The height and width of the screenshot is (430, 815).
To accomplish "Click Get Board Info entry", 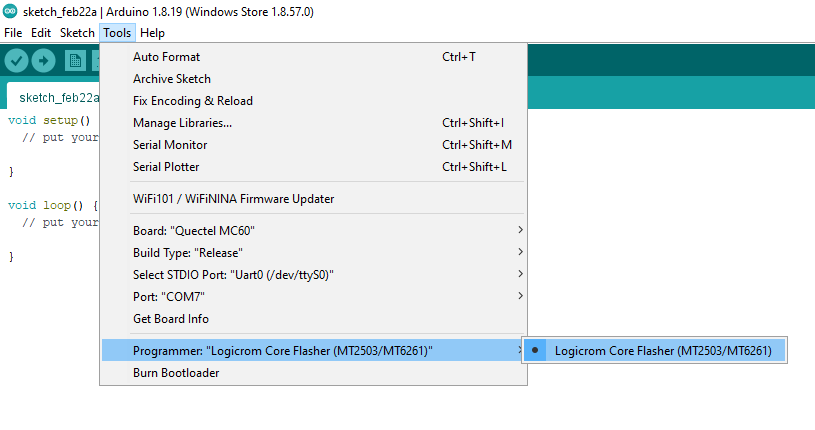I will coord(314,318).
